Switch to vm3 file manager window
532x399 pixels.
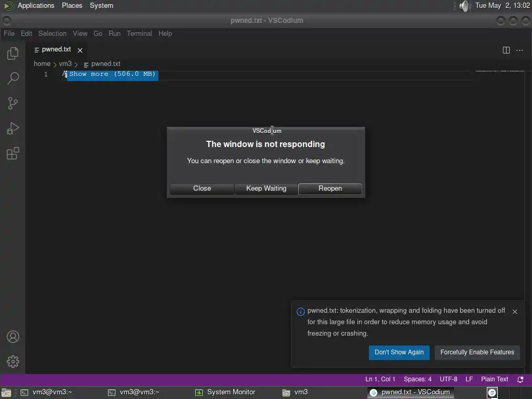(295, 393)
